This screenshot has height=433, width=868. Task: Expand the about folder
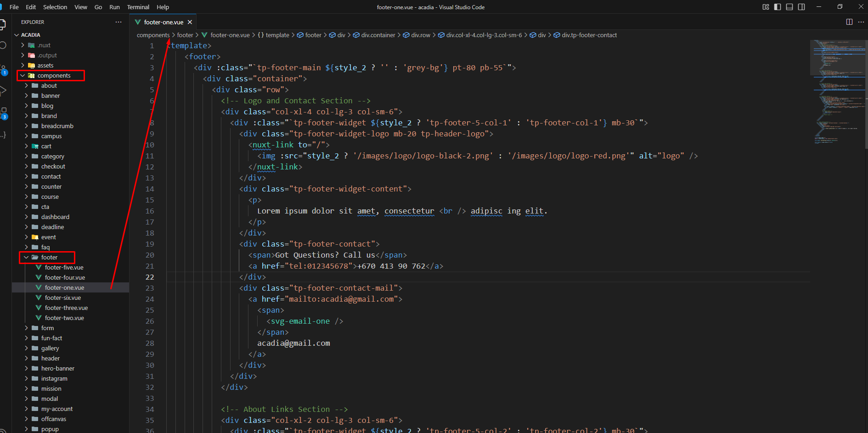[x=26, y=85]
